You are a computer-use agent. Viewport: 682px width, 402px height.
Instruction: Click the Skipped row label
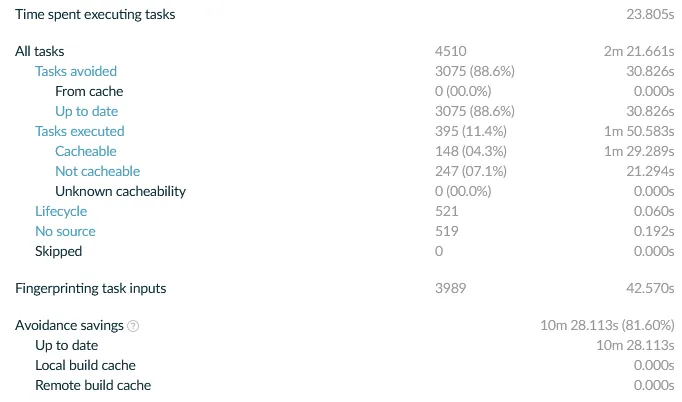tap(58, 251)
